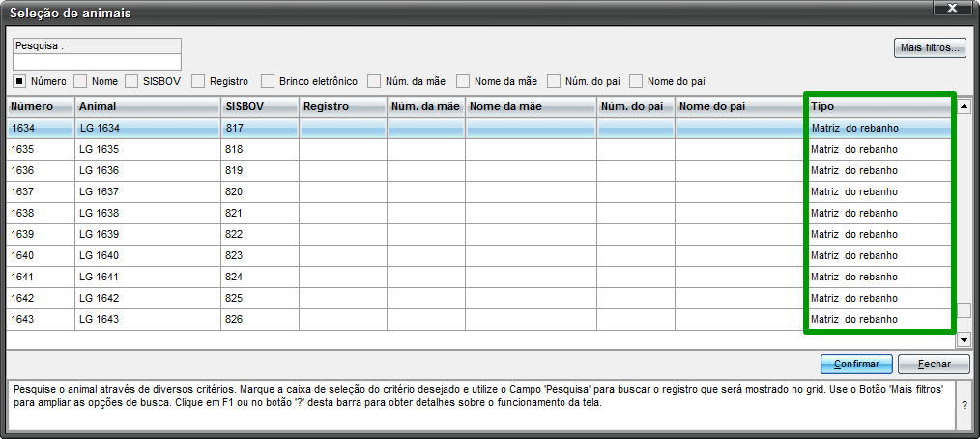Click Número cell 1635
980x439 pixels.
click(41, 150)
